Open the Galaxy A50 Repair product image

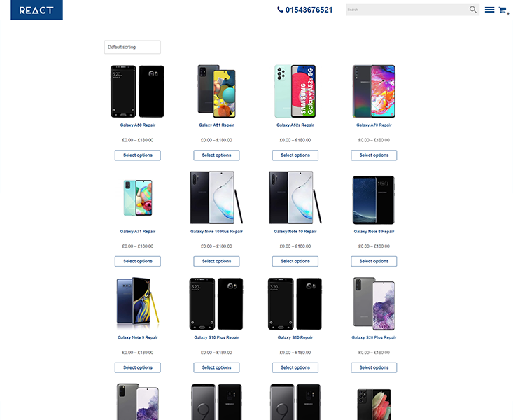(x=137, y=91)
